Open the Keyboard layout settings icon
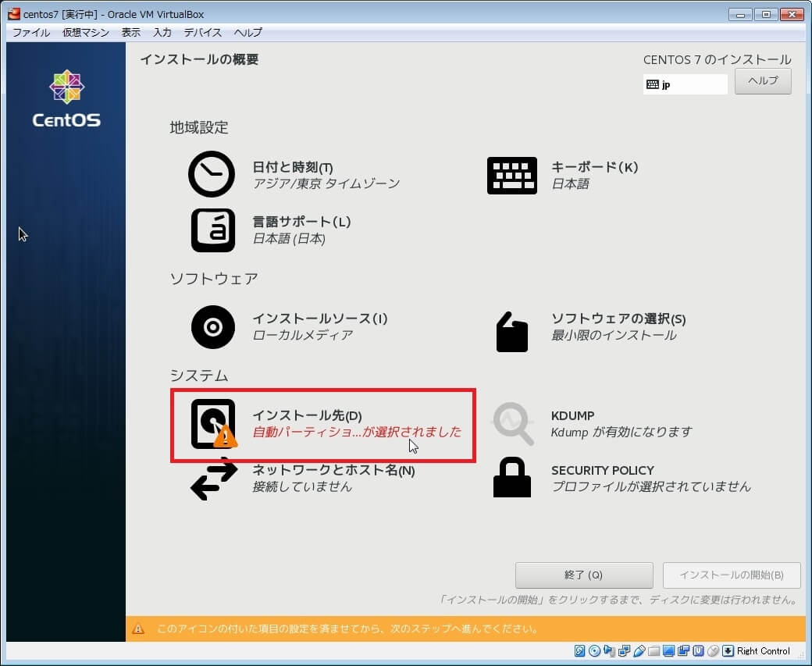812x666 pixels. 511,175
